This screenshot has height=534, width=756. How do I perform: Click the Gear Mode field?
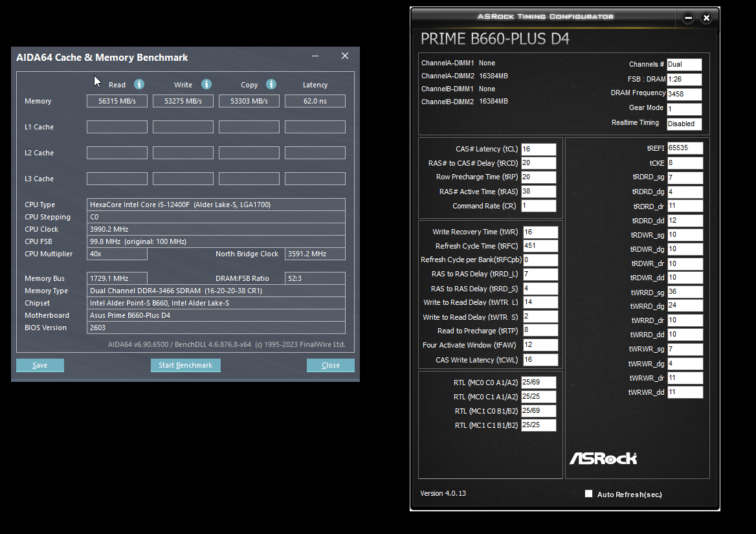click(x=684, y=109)
